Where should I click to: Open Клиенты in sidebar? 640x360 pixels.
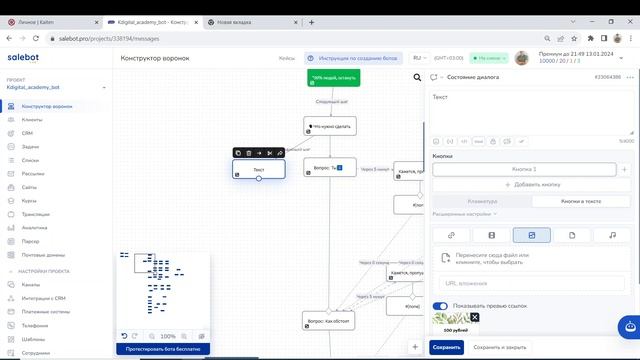[x=32, y=120]
